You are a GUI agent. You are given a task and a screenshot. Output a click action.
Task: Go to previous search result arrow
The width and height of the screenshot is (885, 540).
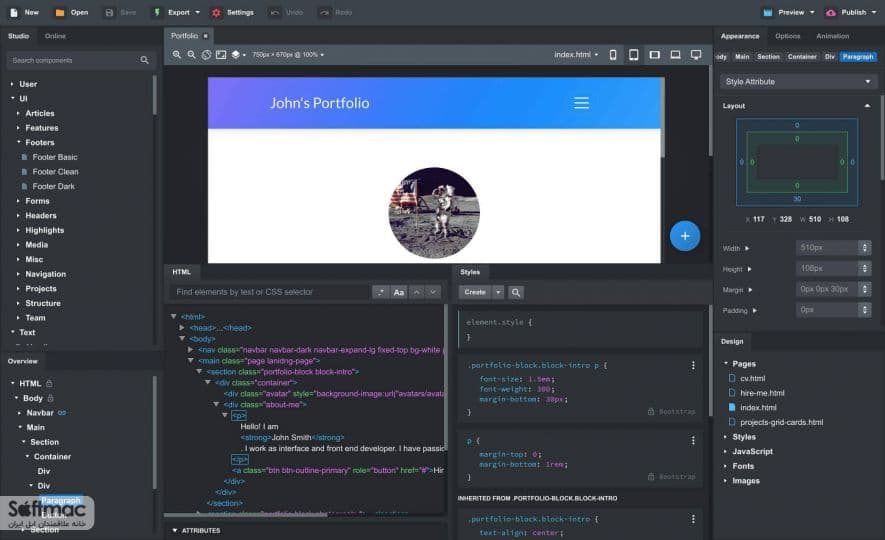[417, 292]
